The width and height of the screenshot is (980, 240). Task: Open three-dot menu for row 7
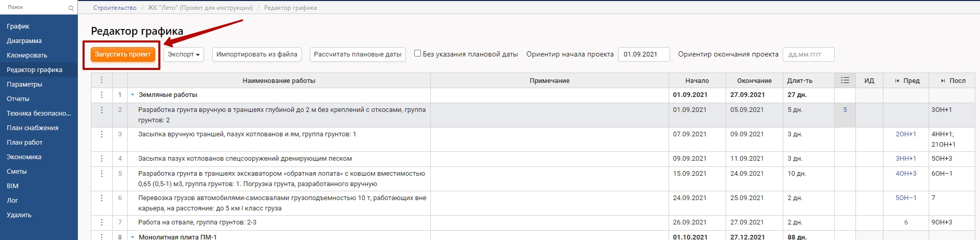click(102, 222)
